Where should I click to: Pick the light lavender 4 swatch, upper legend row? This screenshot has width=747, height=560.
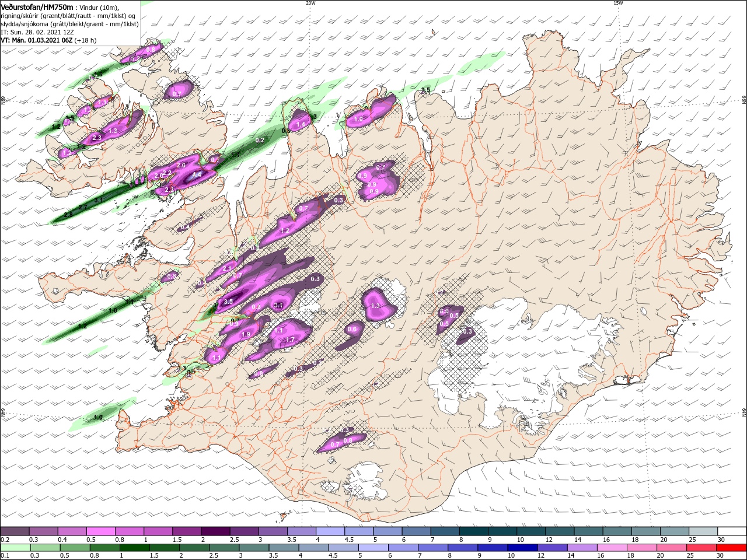coord(330,531)
